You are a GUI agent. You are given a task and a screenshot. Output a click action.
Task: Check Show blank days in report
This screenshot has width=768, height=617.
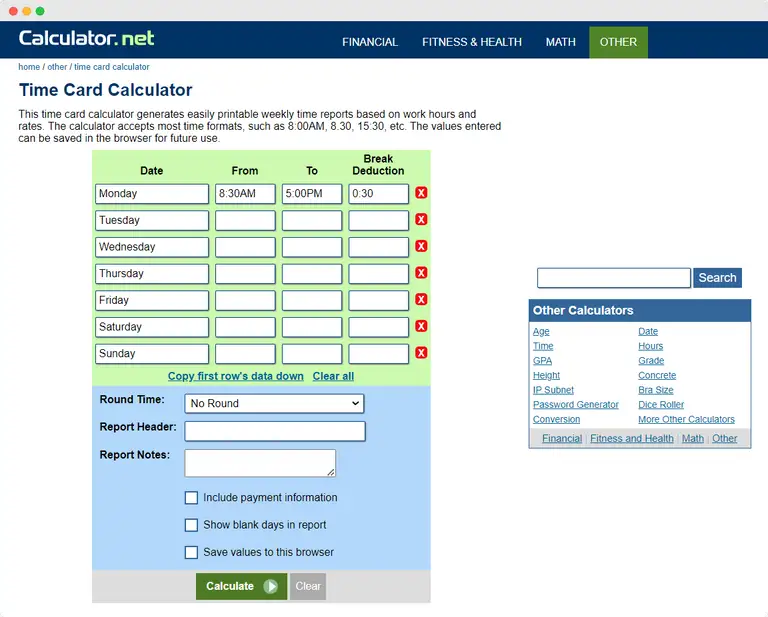(x=191, y=525)
